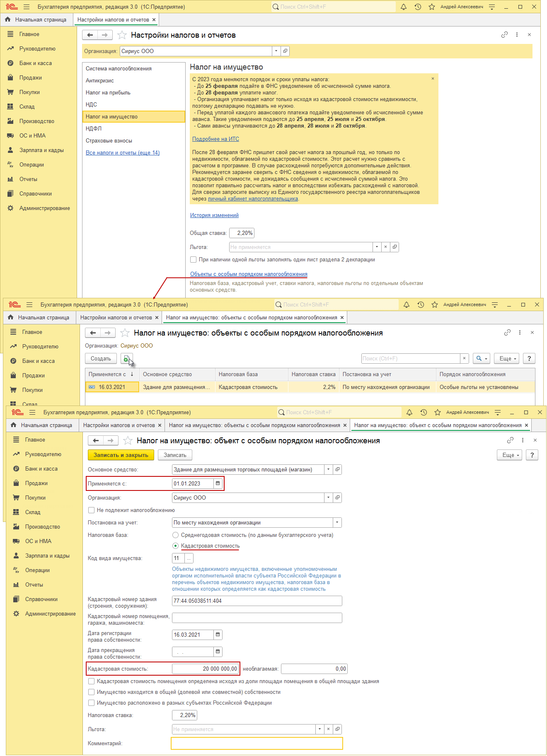Click the home icon of 'Начальная страница' in top window

7,19
